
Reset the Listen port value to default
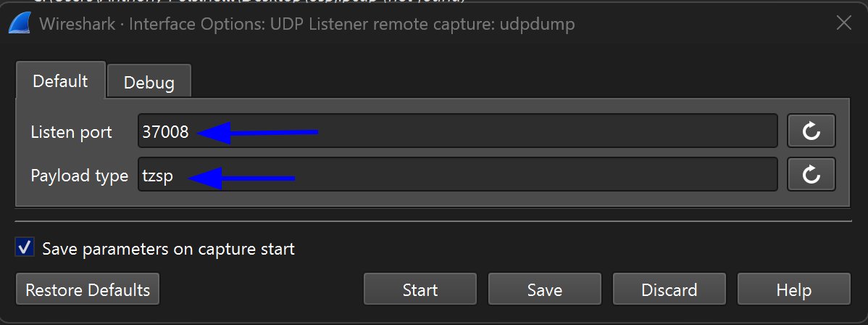pyautogui.click(x=811, y=131)
